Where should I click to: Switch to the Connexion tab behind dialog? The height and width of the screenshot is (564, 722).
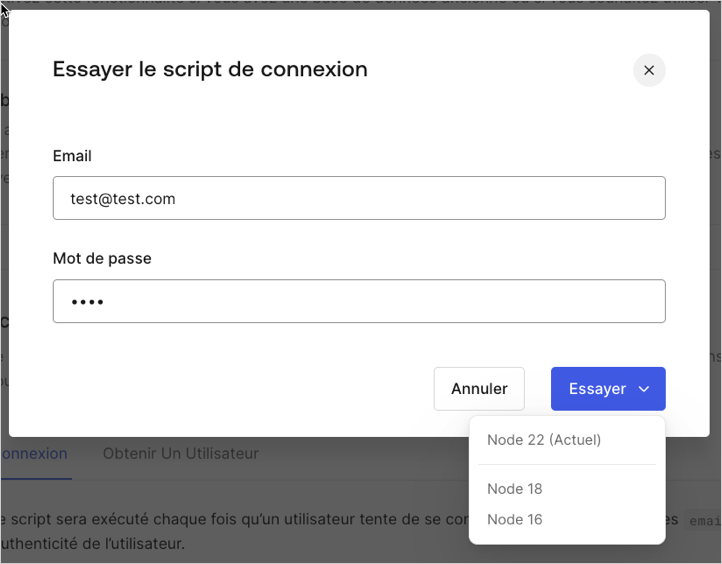click(34, 454)
